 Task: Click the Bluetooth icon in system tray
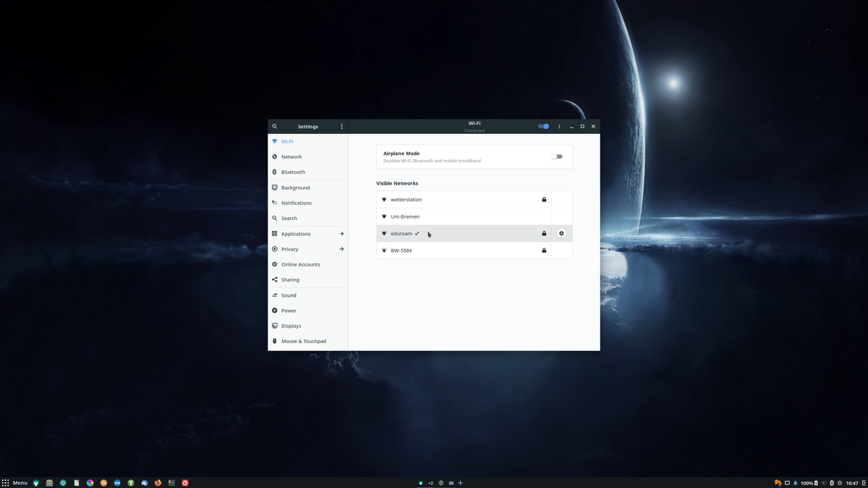[x=832, y=483]
